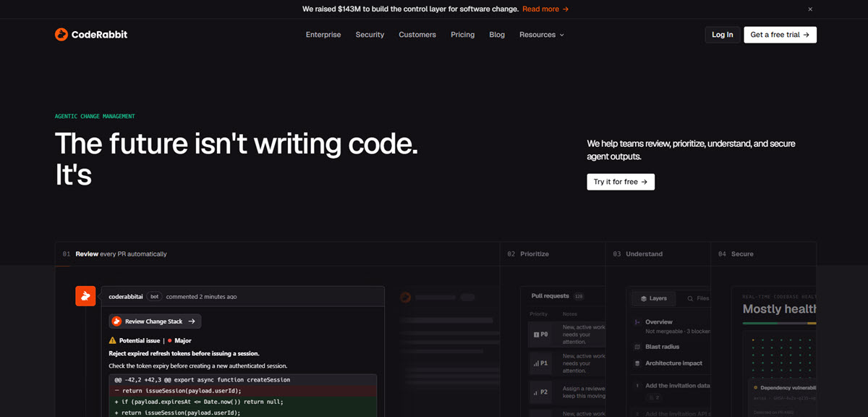Screen dimensions: 868x417
Task: Open the Enterprise nav item
Action: (x=323, y=35)
